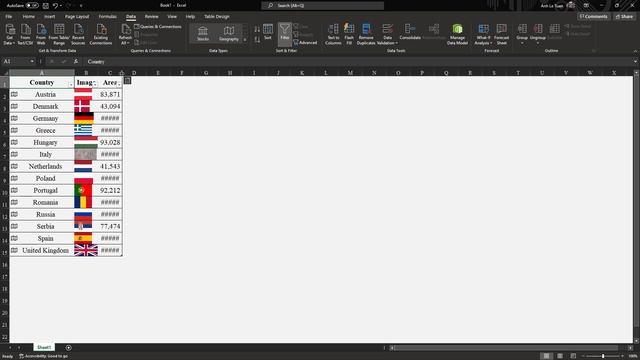This screenshot has height=360, width=640.
Task: Expand the formula bar
Action: 635,62
